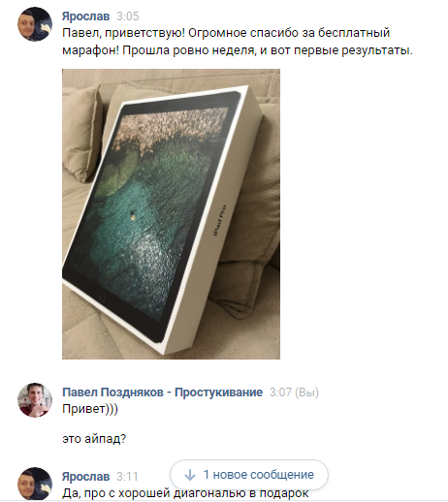This screenshot has height=502, width=448.
Task: Open the attached iPad Pro box photo
Action: coord(171,214)
